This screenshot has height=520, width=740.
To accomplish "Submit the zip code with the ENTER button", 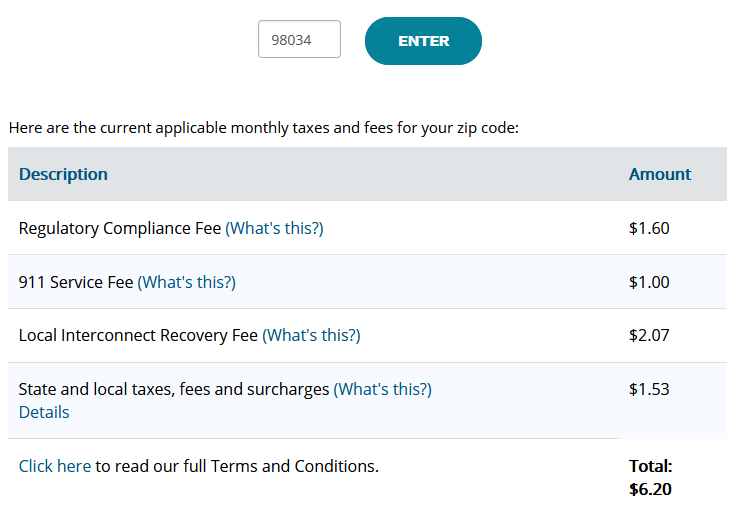I will [423, 41].
